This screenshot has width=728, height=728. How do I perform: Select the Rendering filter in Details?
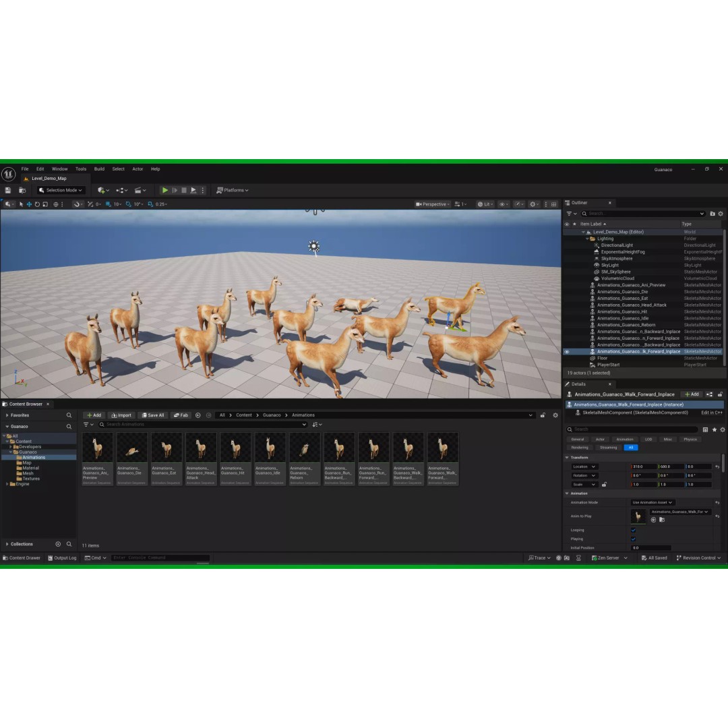pos(580,448)
